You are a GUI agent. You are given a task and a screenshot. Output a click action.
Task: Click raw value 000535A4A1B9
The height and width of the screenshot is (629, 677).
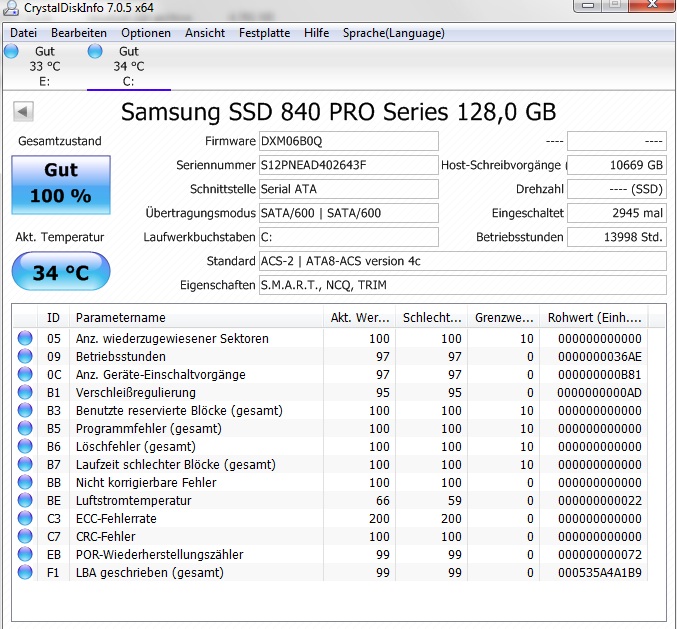[x=600, y=572]
